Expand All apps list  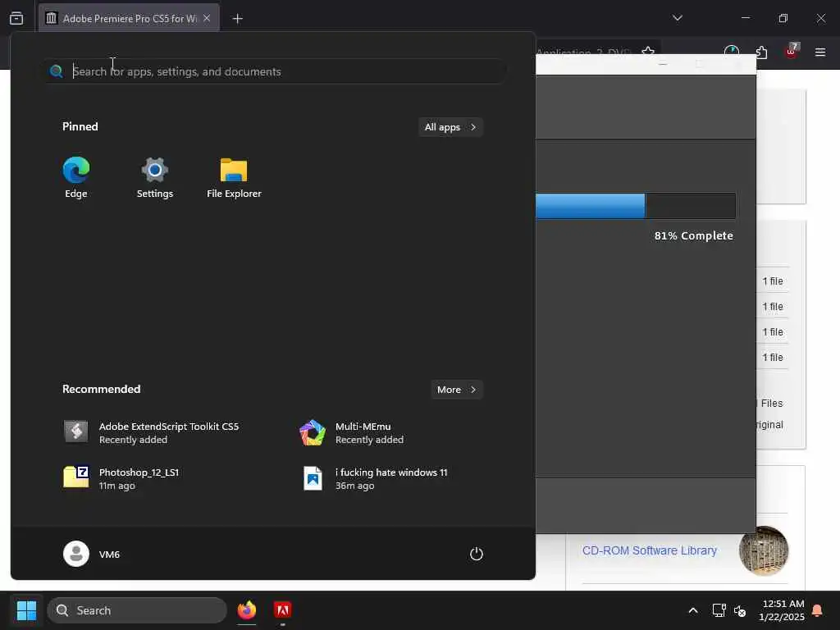click(450, 127)
